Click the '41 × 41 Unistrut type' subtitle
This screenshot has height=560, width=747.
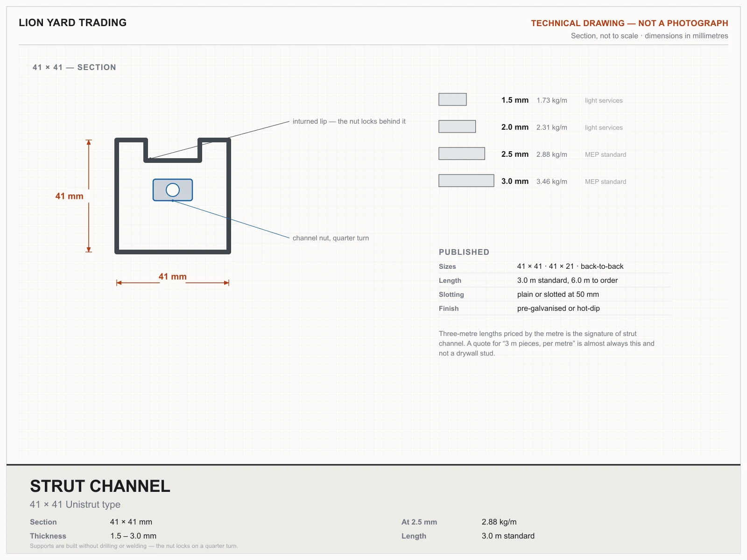click(75, 504)
